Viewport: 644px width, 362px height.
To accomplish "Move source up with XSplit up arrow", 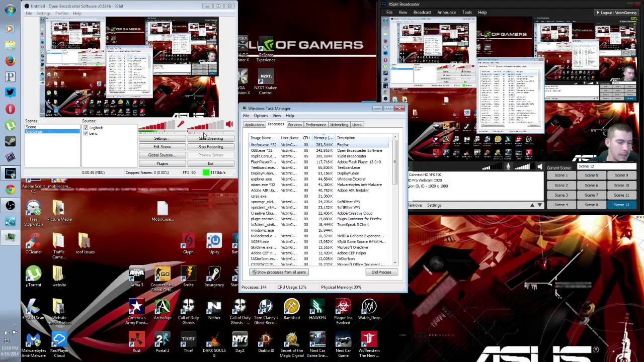I will [532, 205].
